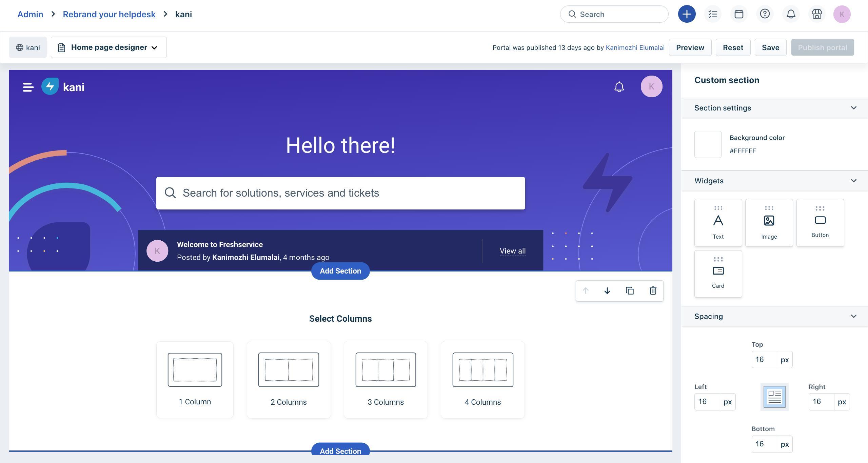This screenshot has height=463, width=868.
Task: Open the calendar icon in header
Action: pos(739,14)
